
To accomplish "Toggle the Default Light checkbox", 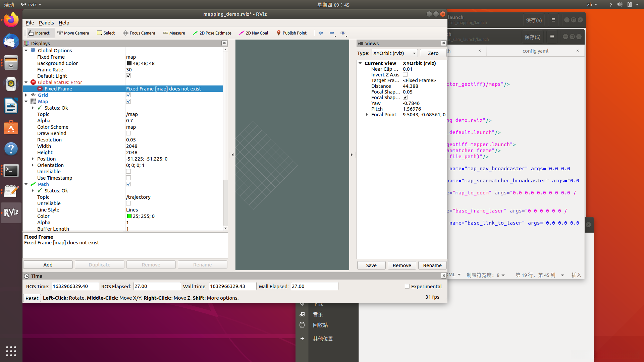I will (128, 76).
